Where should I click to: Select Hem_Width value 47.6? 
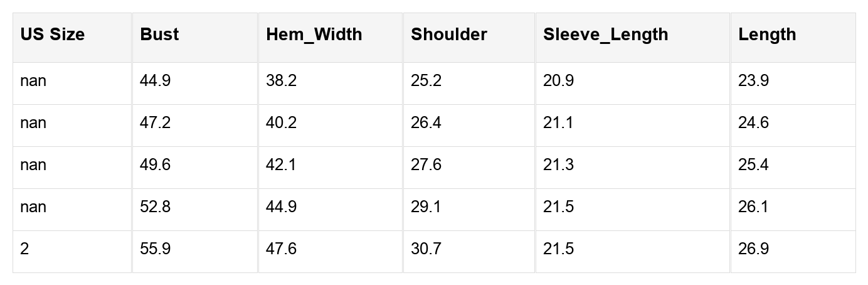point(281,249)
